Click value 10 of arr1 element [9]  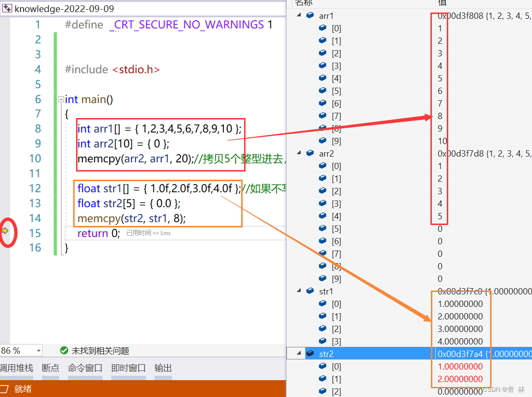442,141
